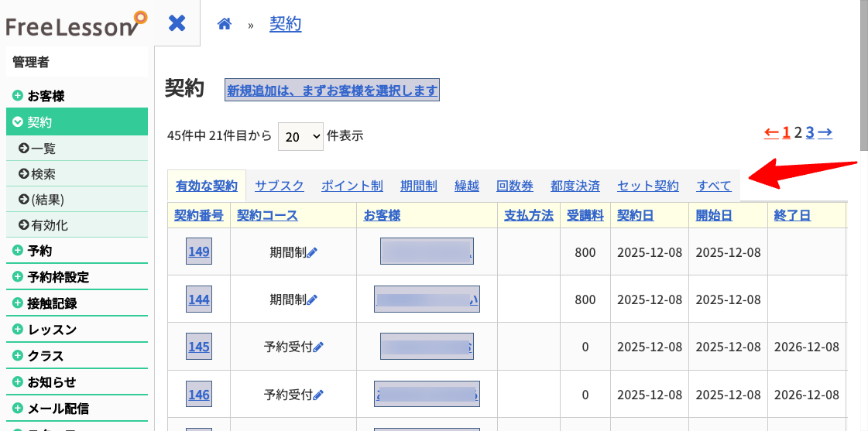
Task: Click the pencil icon beside contract 146
Action: click(318, 395)
